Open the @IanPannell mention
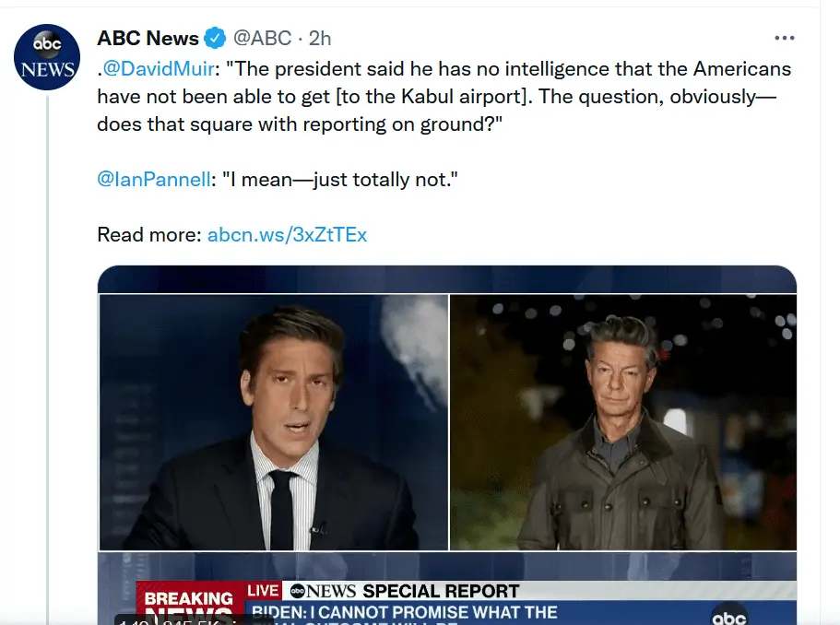Image resolution: width=840 pixels, height=625 pixels. click(154, 179)
